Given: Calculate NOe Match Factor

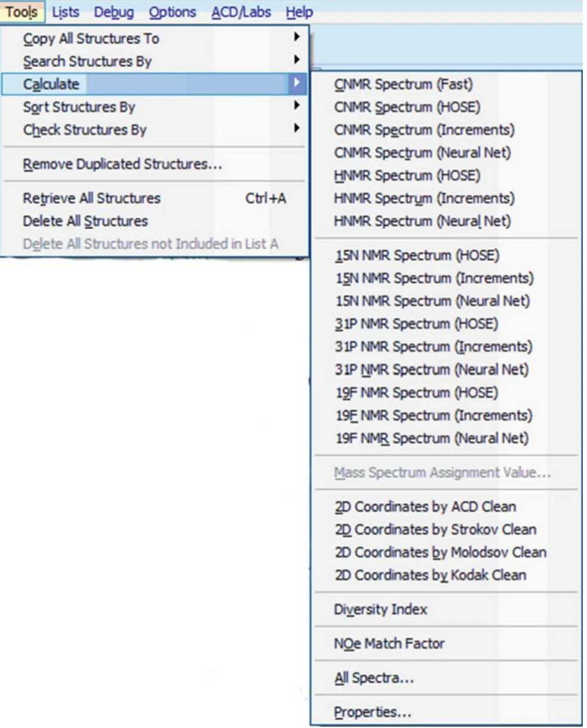Looking at the screenshot, I should pos(445,644).
